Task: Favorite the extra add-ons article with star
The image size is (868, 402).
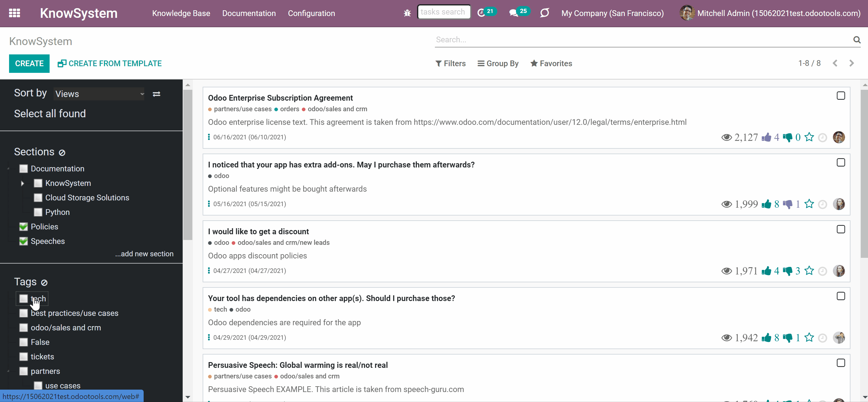Action: [x=809, y=204]
